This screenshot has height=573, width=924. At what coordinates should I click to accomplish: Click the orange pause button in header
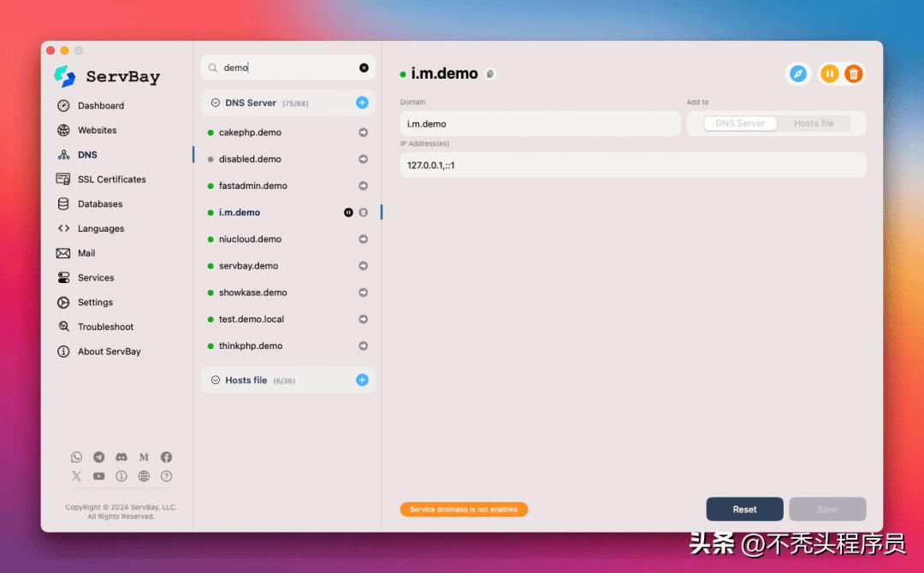(x=829, y=74)
